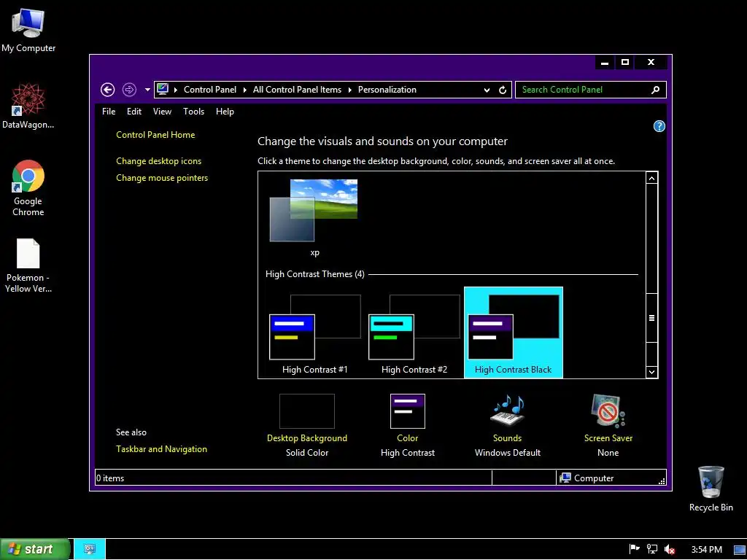747x560 pixels.
Task: Click the Forward navigation arrow
Action: pyautogui.click(x=129, y=90)
